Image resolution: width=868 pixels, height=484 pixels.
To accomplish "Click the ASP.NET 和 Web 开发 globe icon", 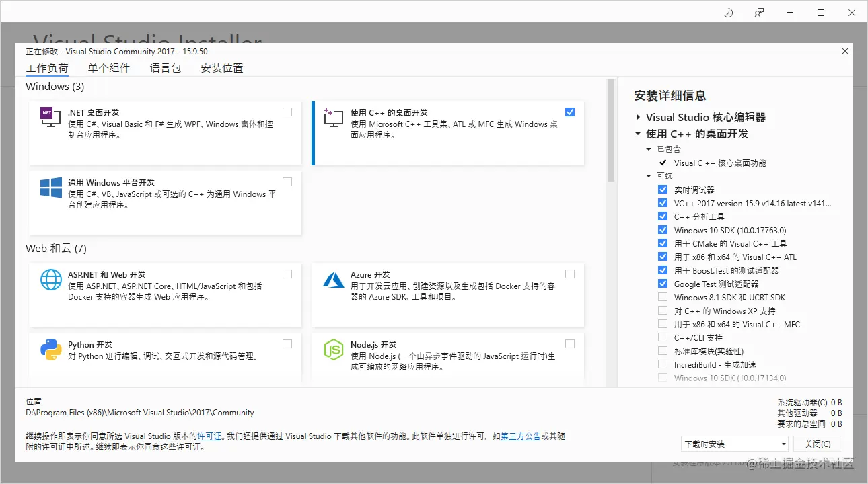I will (50, 280).
